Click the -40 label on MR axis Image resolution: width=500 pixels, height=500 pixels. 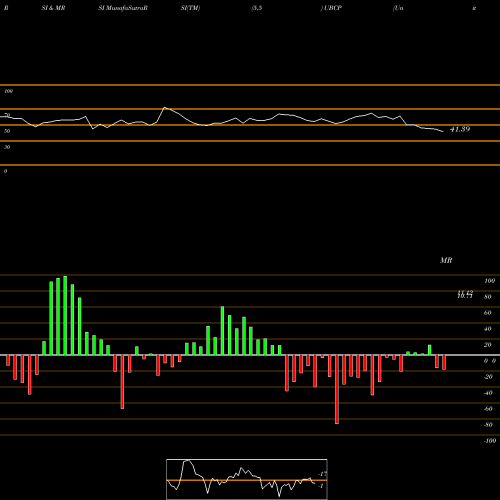pos(488,393)
